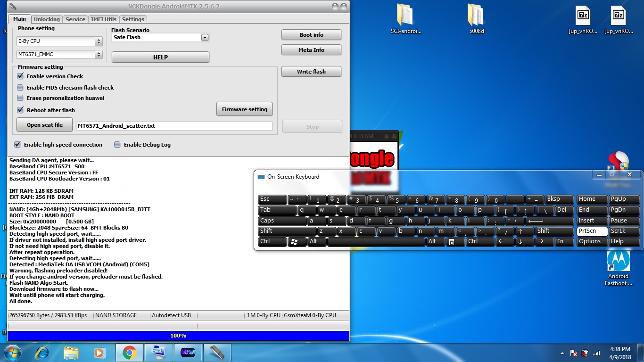
Task: Toggle the Enable version Check checkbox
Action: point(20,76)
